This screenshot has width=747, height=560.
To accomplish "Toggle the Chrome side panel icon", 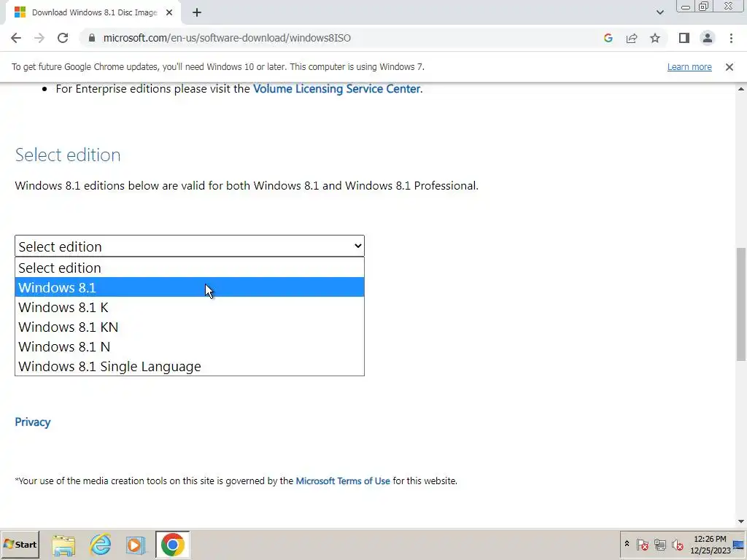I will pos(684,38).
